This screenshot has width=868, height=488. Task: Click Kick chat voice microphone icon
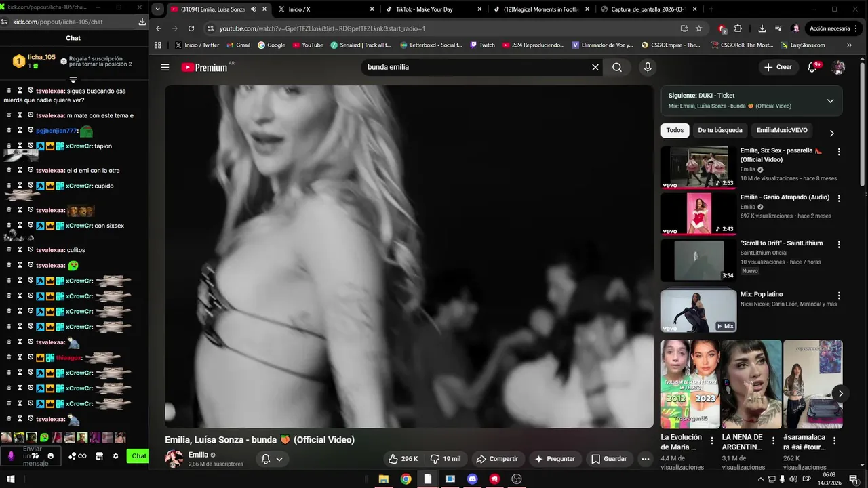11,456
